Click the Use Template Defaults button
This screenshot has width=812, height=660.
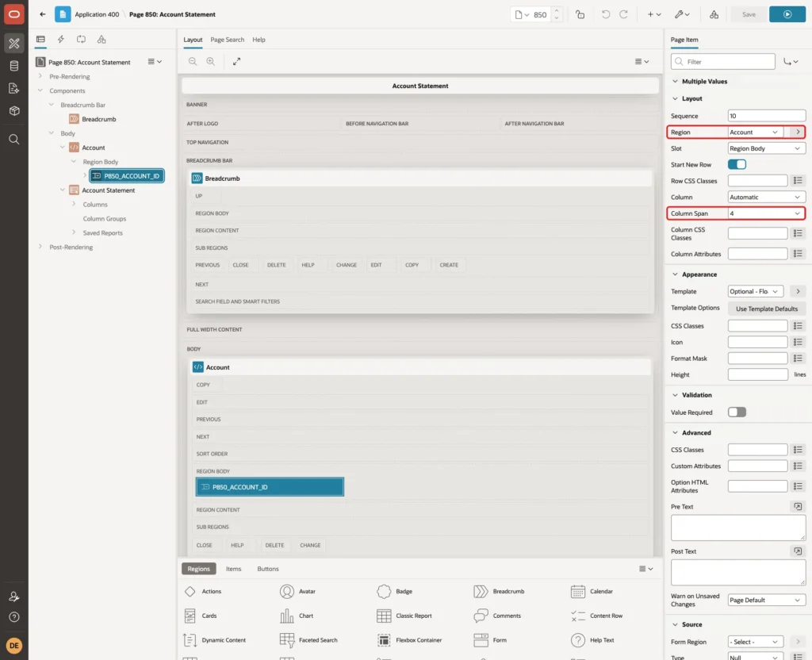pyautogui.click(x=767, y=309)
